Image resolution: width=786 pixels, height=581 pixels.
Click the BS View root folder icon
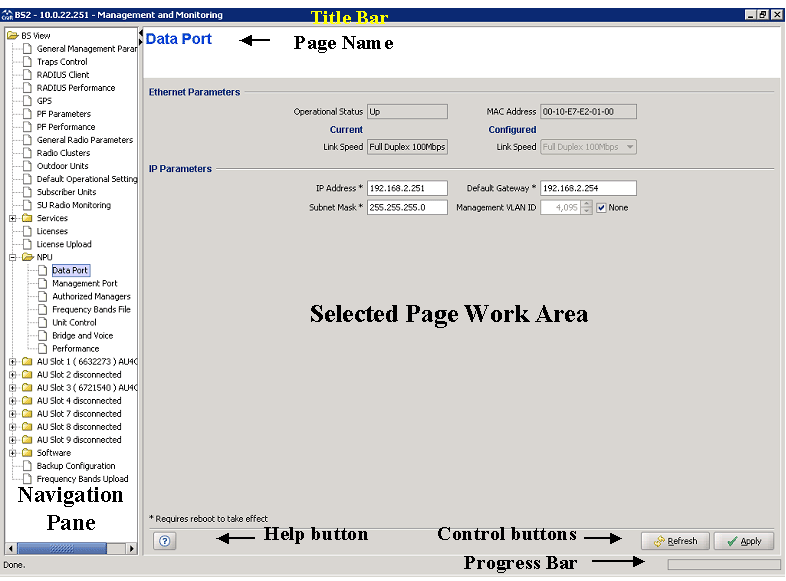pyautogui.click(x=12, y=36)
